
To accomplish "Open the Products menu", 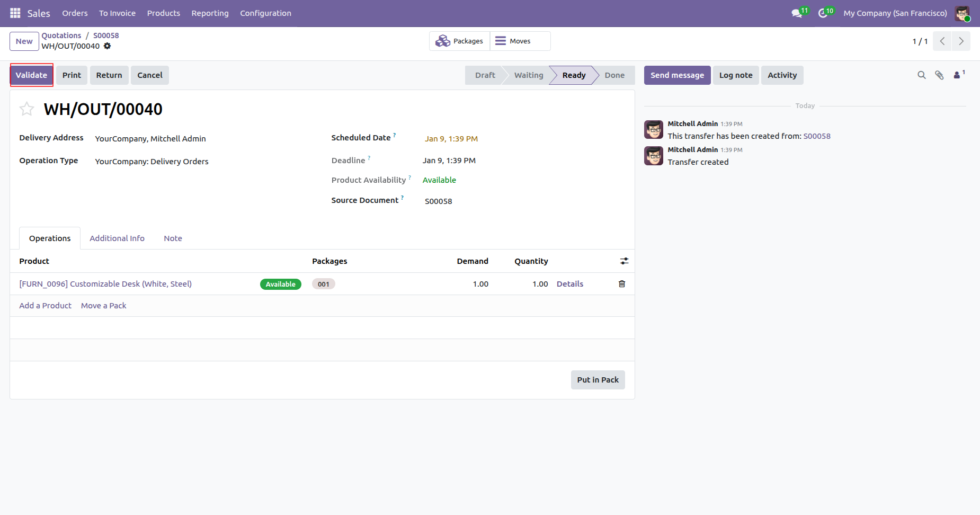I will click(x=164, y=13).
